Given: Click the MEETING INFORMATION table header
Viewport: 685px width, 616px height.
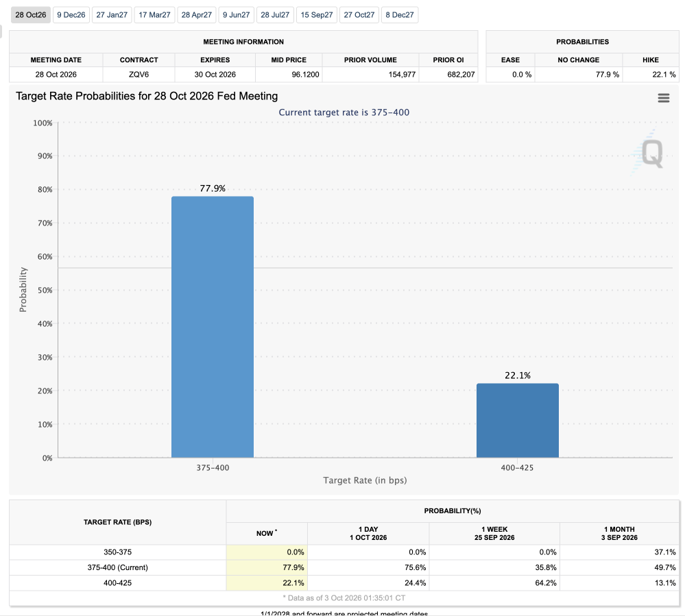Looking at the screenshot, I should (243, 42).
